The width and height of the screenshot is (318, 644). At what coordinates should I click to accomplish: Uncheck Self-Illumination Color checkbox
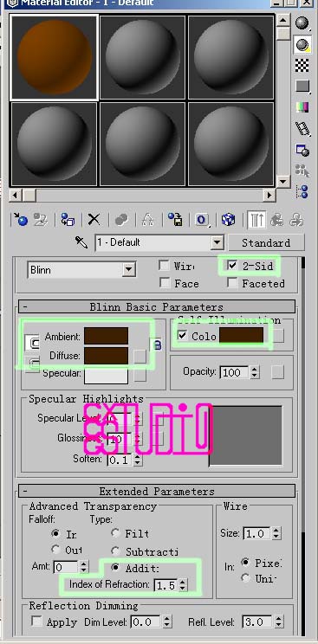(182, 336)
